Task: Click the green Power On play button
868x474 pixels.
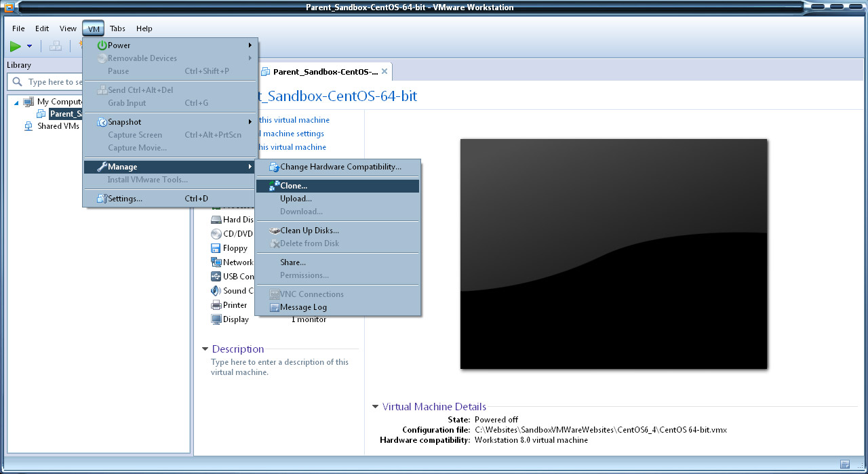Action: (15, 46)
